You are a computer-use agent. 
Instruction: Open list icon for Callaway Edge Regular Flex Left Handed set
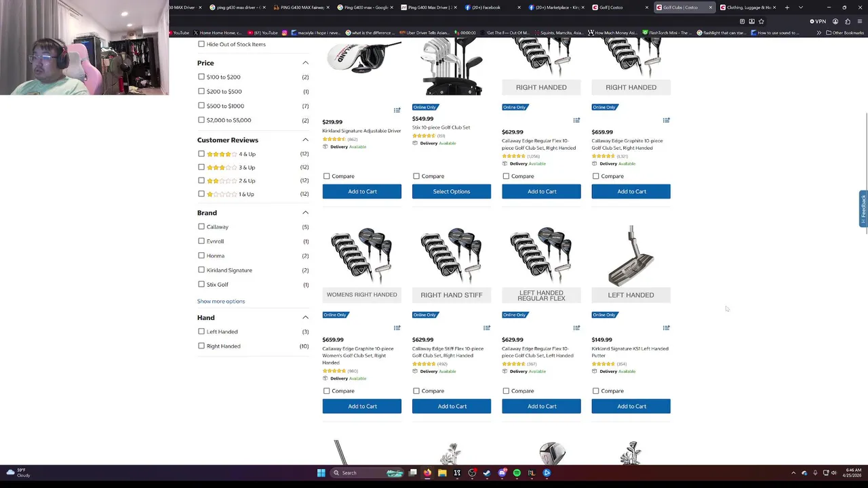(x=576, y=327)
